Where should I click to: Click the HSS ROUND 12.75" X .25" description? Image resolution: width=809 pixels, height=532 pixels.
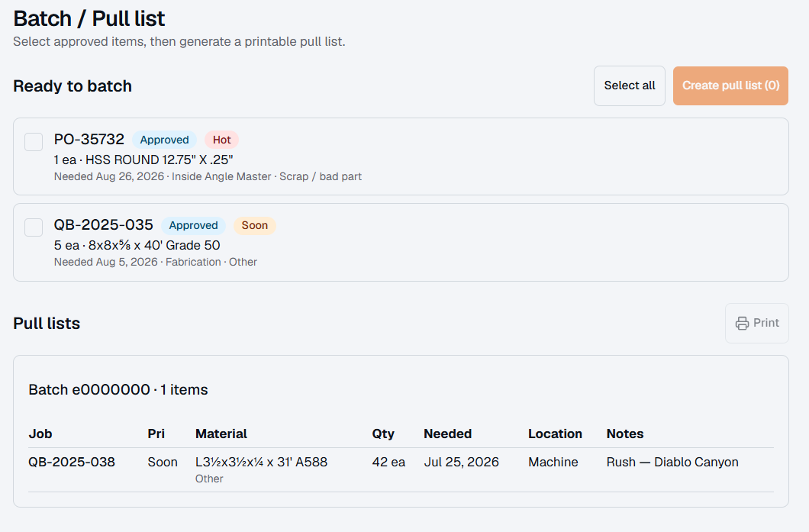pos(160,160)
